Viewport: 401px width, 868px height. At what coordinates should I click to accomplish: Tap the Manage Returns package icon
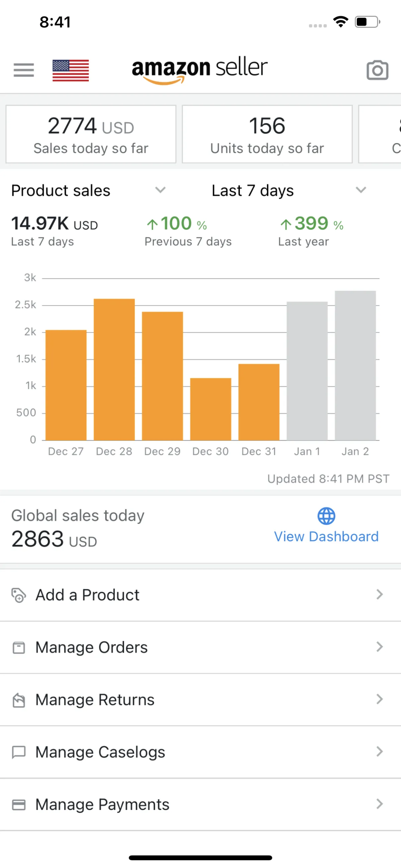click(x=19, y=700)
